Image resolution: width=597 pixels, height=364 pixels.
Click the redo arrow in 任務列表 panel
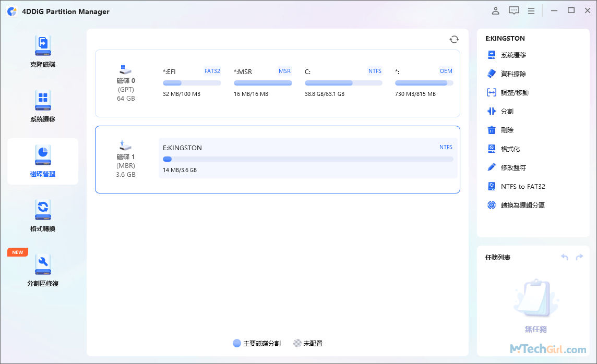tap(579, 257)
